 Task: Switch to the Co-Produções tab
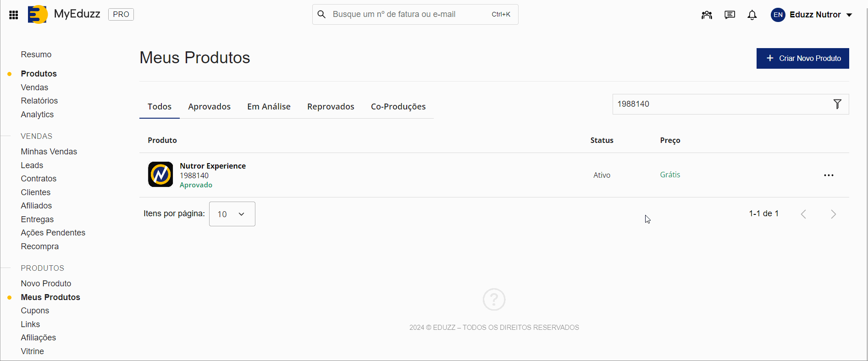[398, 107]
